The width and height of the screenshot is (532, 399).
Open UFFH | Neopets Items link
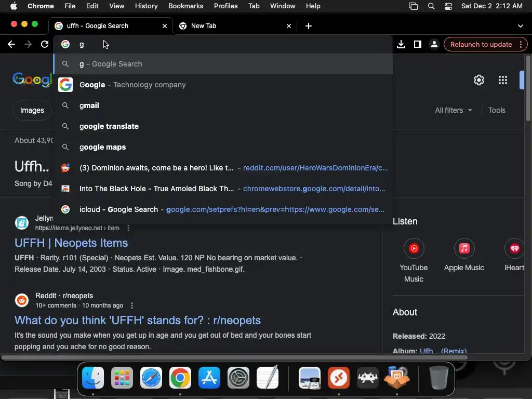click(x=71, y=243)
